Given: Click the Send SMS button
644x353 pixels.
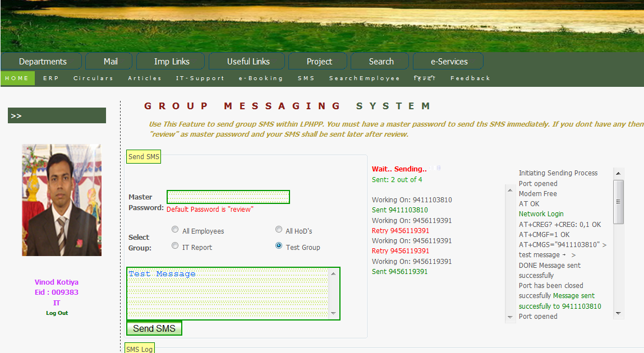Looking at the screenshot, I should [154, 328].
